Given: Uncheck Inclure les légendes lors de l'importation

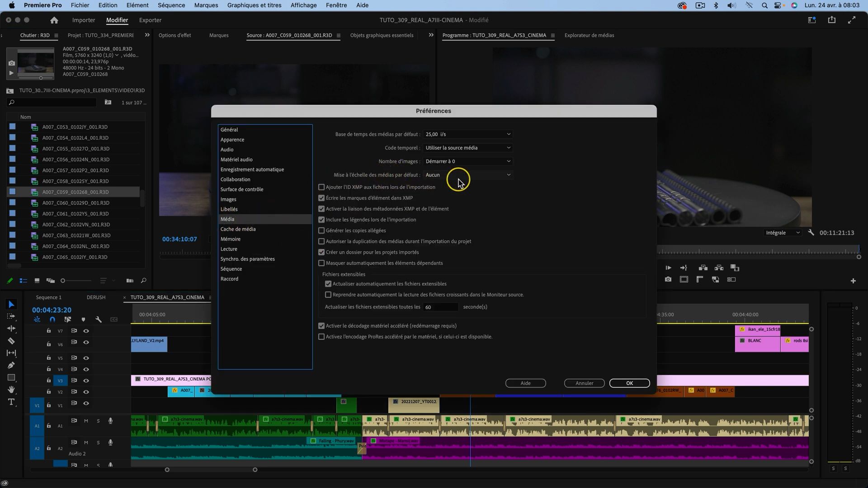Looking at the screenshot, I should (x=321, y=220).
